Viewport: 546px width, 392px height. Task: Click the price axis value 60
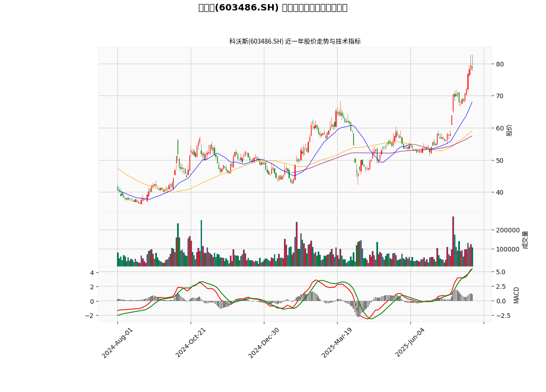tap(500, 128)
